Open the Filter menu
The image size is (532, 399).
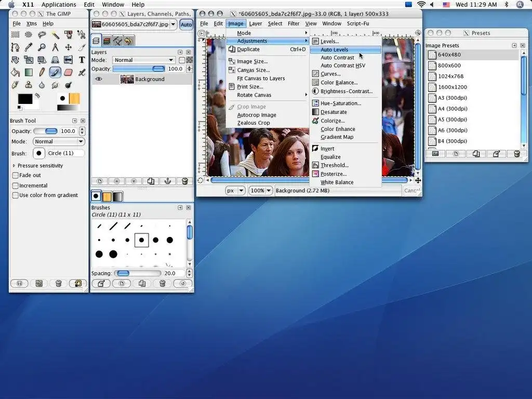tap(294, 23)
